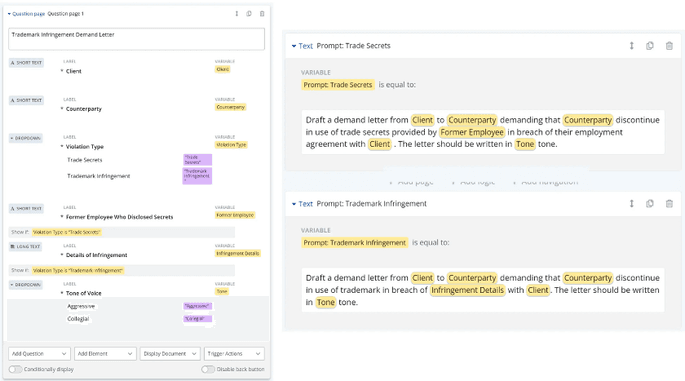Open the Add Element dropdown
The height and width of the screenshot is (381, 685).
click(x=105, y=353)
